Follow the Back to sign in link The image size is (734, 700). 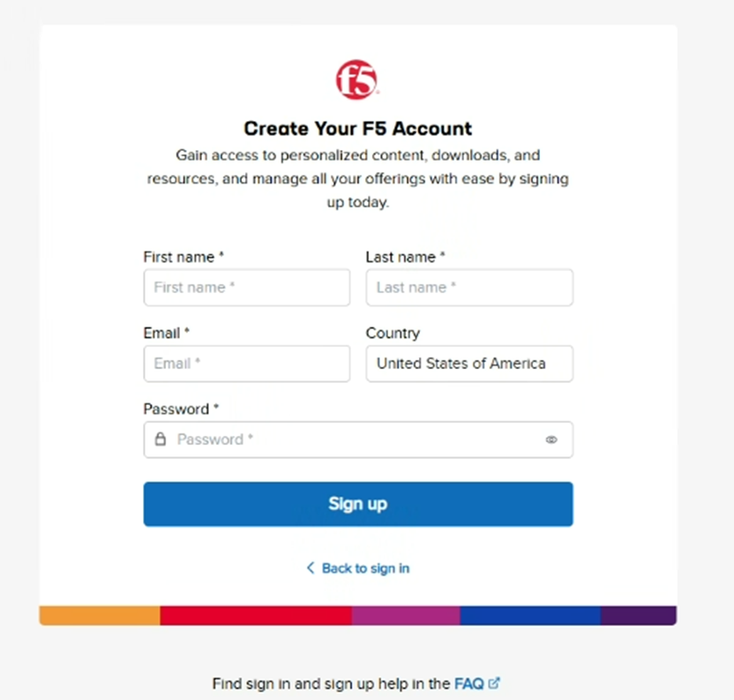(x=365, y=568)
